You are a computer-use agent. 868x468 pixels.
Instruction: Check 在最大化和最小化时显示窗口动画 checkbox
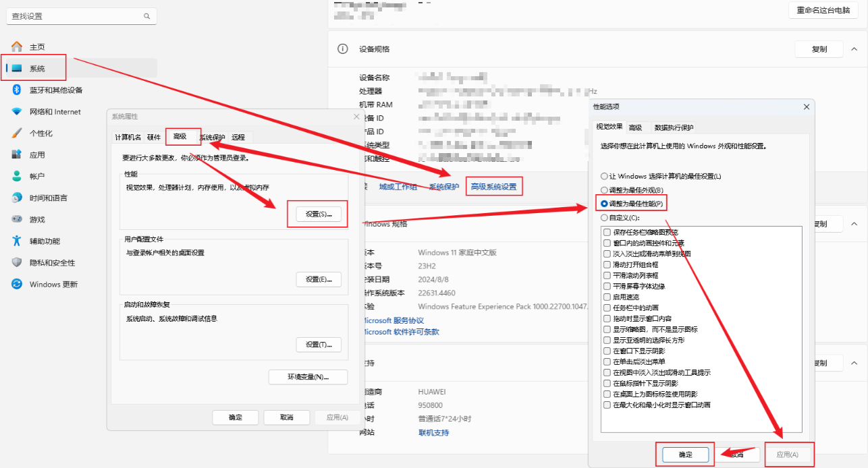[607, 405]
